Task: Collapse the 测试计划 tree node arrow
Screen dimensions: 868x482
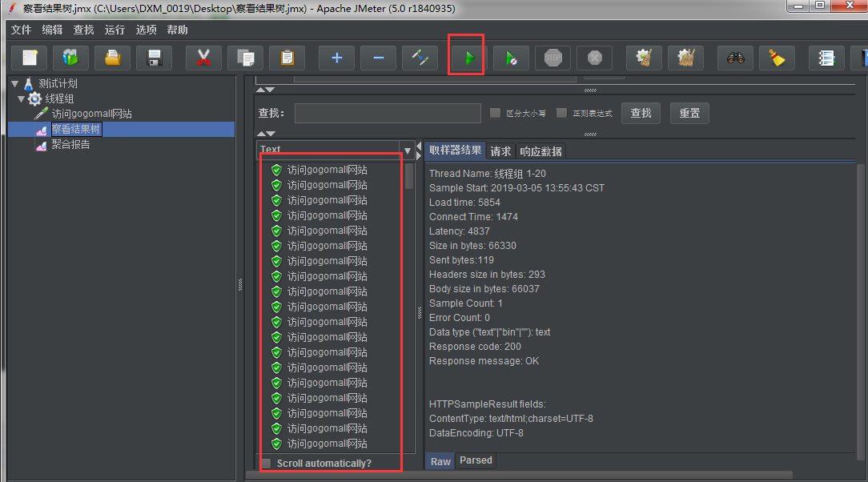Action: click(x=15, y=83)
